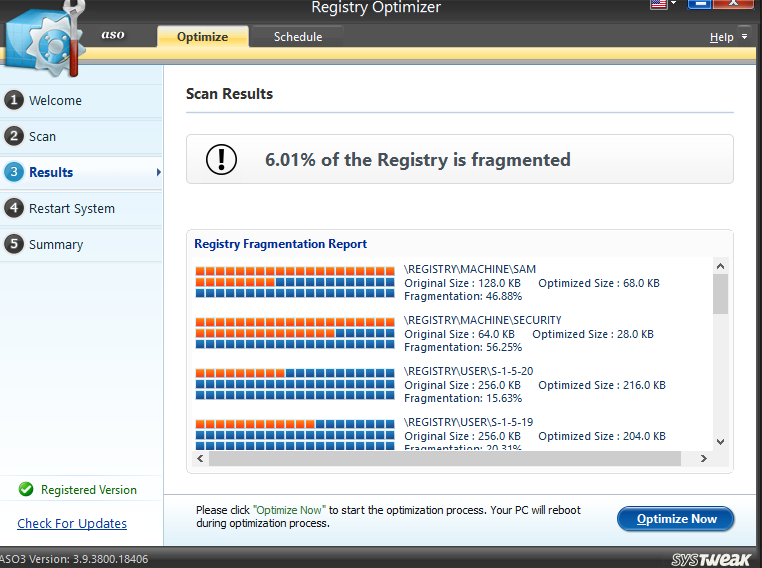Click Optimized Size : 216.0 KB
762x568 pixels.
click(602, 385)
